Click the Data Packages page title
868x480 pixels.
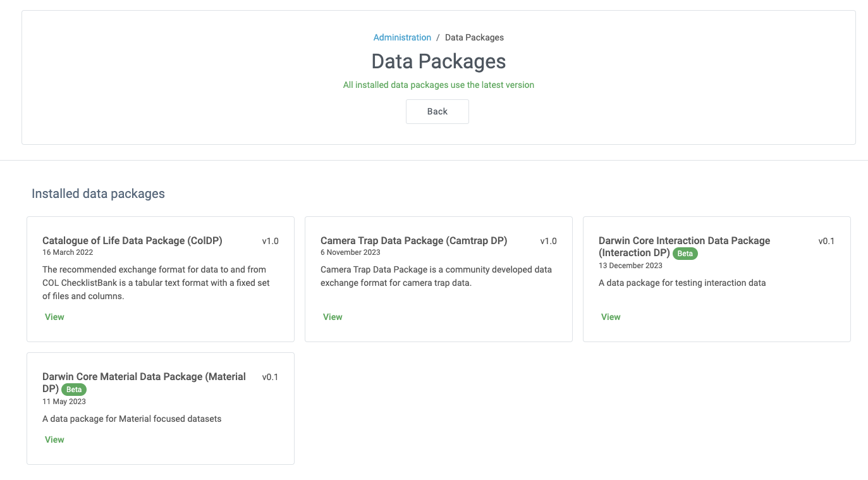coord(437,61)
